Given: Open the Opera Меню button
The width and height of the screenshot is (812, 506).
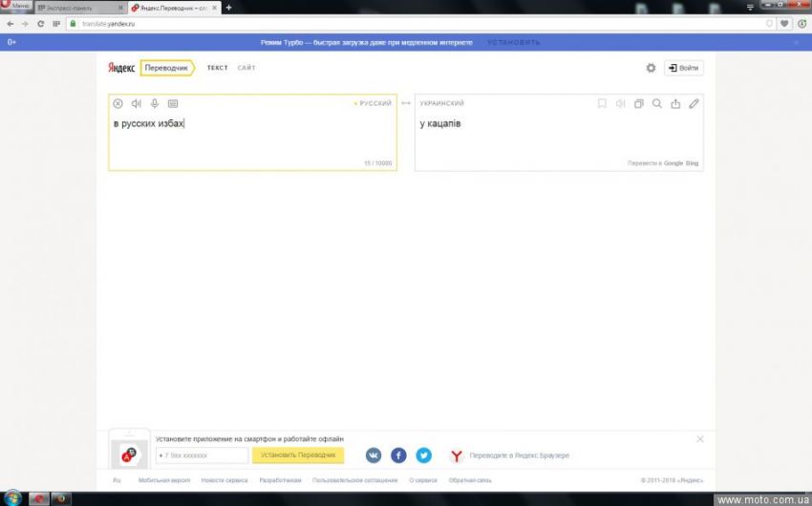Looking at the screenshot, I should pos(16,6).
